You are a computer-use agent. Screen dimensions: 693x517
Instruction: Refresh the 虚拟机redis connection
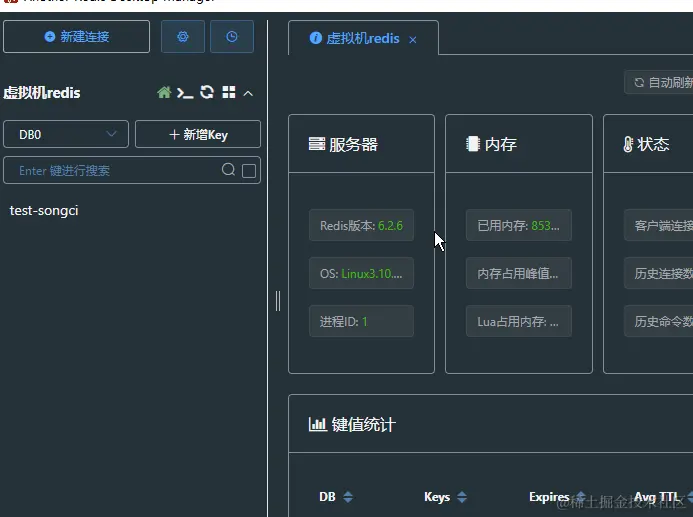[x=207, y=92]
